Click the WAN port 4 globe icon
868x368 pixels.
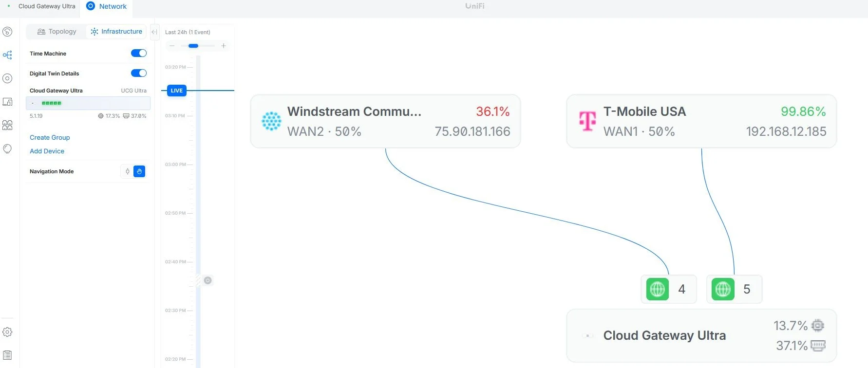click(x=658, y=289)
